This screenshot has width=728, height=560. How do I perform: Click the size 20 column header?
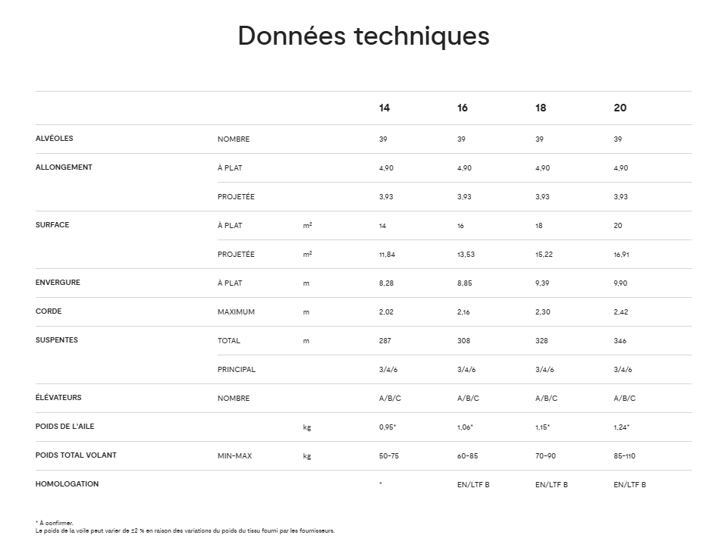click(620, 108)
